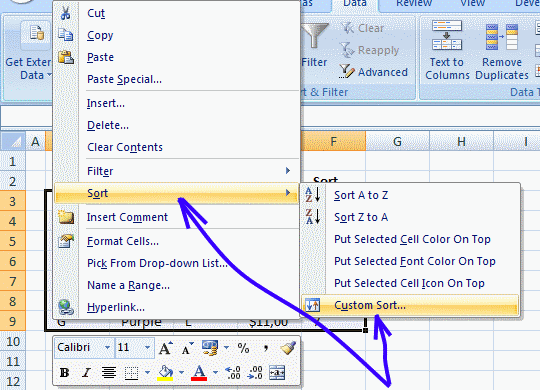Choose Clear Contents from context menu
The image size is (540, 390).
(125, 147)
